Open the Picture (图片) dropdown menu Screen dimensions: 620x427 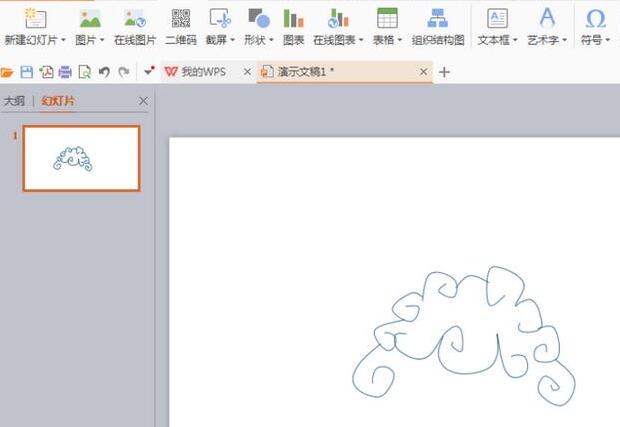(90, 41)
